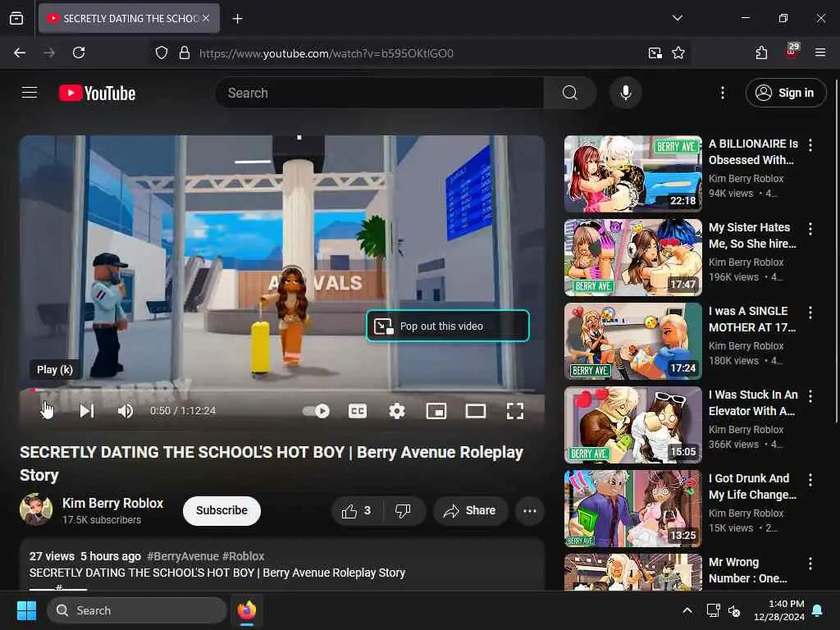Viewport: 840px width, 630px height.
Task: Click picture-in-picture icon in address bar
Action: (x=655, y=52)
